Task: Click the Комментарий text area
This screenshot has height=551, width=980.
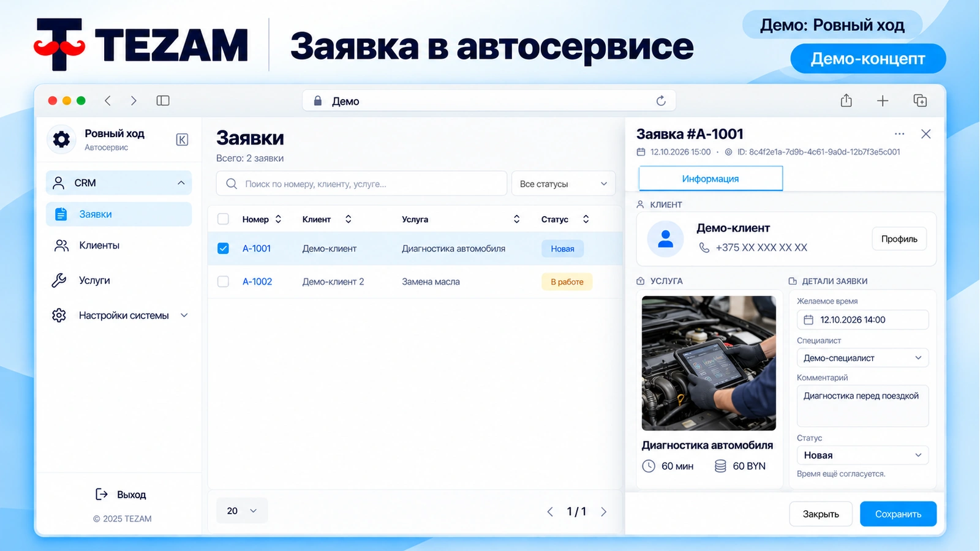Action: click(862, 405)
